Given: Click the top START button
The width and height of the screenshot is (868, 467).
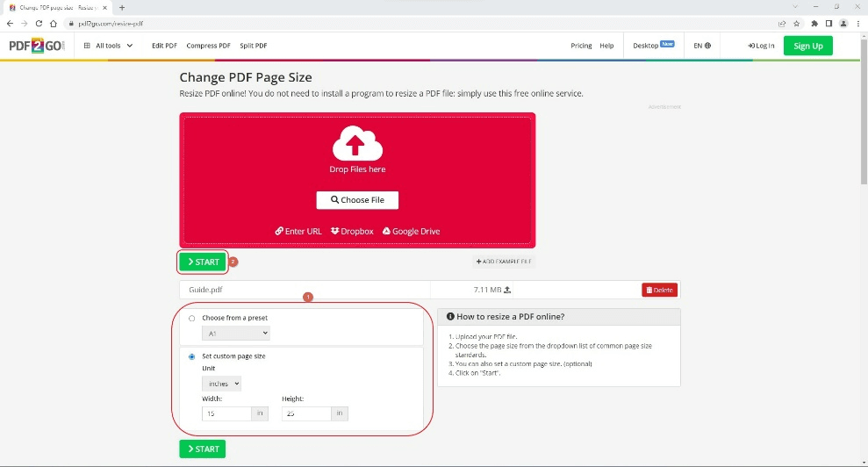Looking at the screenshot, I should 203,262.
